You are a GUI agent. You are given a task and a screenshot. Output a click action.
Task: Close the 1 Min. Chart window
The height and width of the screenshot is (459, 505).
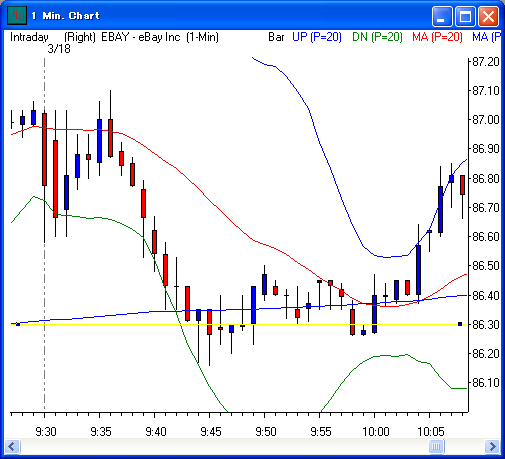[x=488, y=16]
